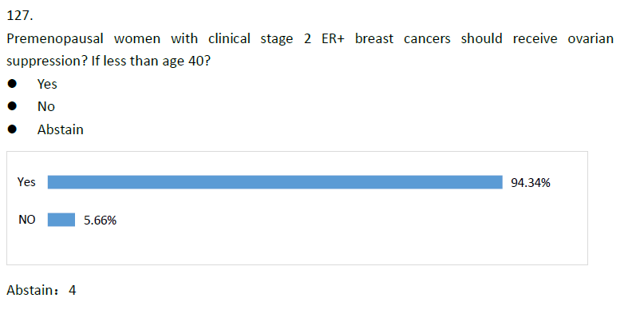Click the 94.34% value label

pyautogui.click(x=530, y=183)
